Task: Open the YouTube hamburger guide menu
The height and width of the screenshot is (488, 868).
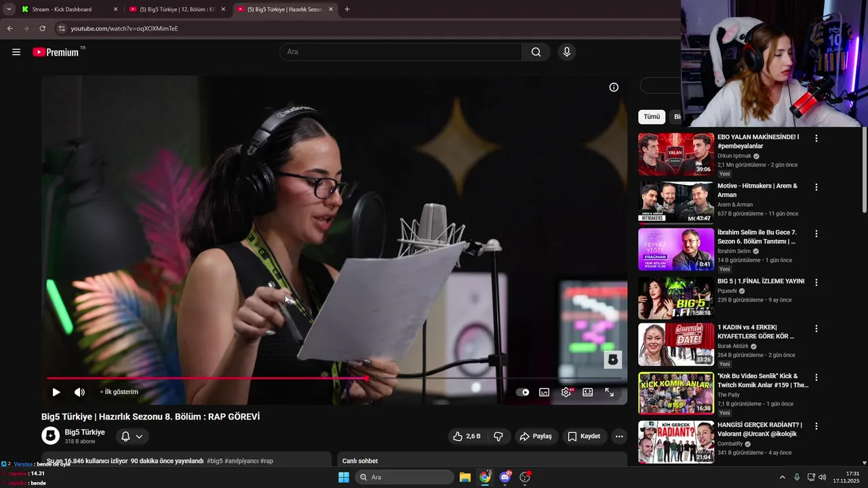Action: pos(16,52)
